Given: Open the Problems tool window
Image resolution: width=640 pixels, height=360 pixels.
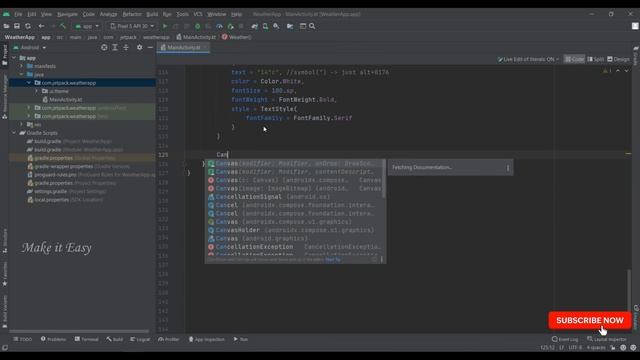Looking at the screenshot, I should (x=53, y=339).
